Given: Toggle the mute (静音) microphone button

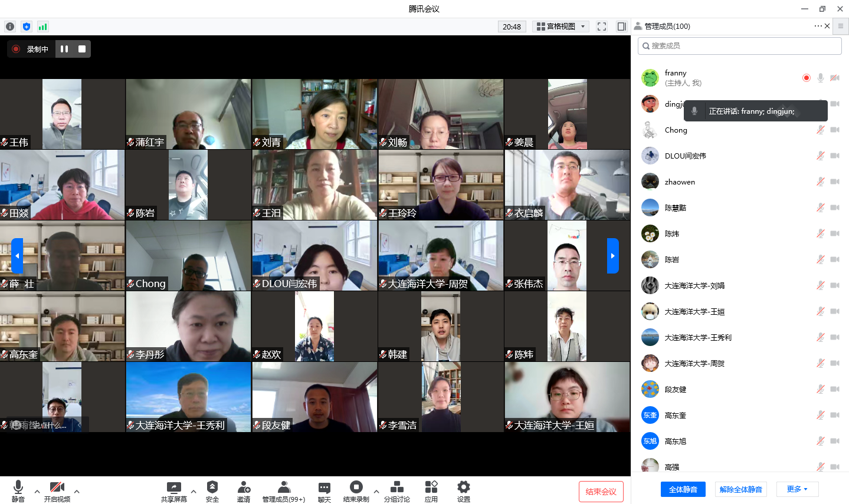Looking at the screenshot, I should pyautogui.click(x=18, y=491).
